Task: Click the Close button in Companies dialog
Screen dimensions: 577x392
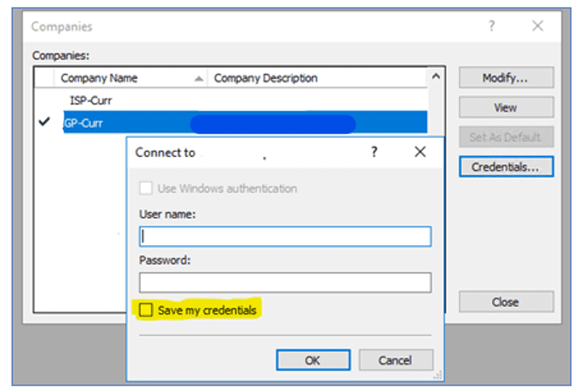Action: pyautogui.click(x=505, y=302)
